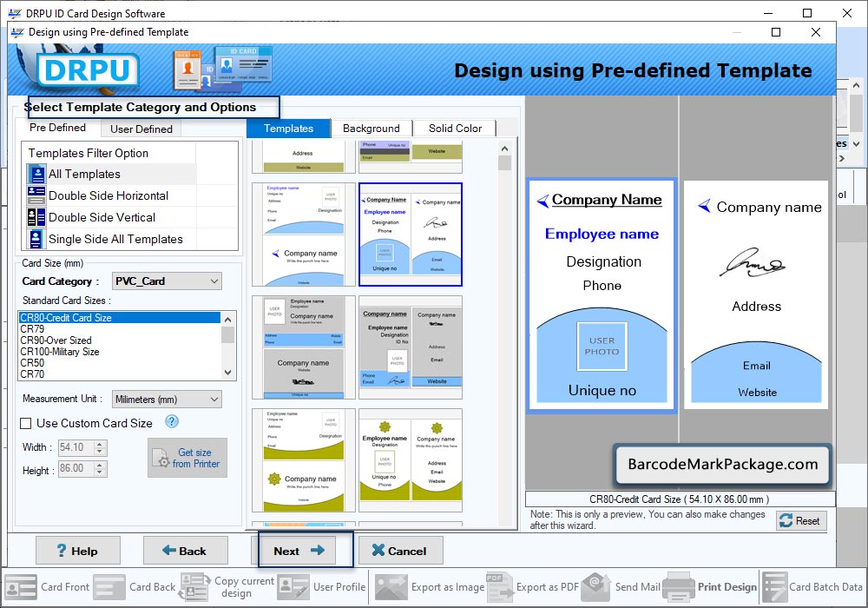Select CR70 card size
The height and width of the screenshot is (608, 868).
tap(120, 374)
